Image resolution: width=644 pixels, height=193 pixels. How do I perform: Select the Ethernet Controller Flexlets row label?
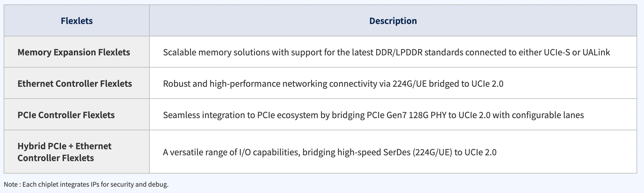coord(75,84)
